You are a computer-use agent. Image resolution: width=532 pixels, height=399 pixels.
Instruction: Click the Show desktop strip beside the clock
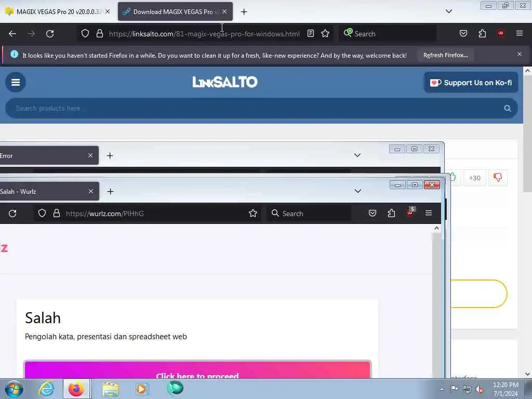click(528, 389)
